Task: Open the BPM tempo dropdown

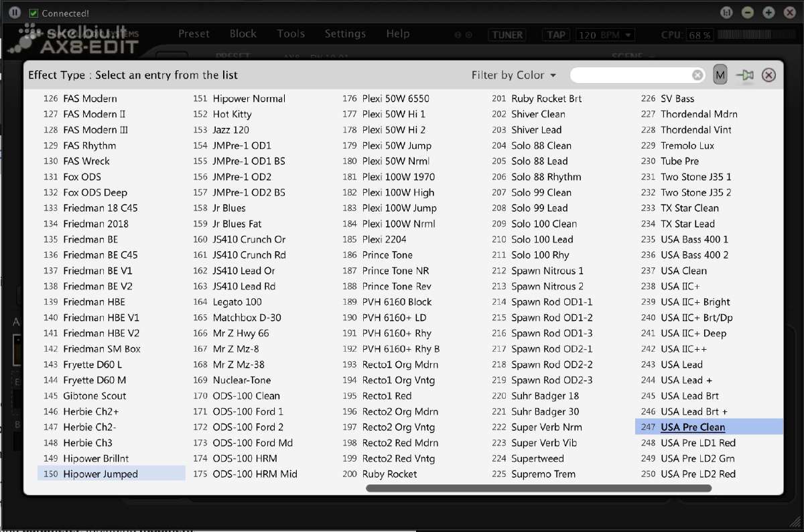Action: pos(606,35)
